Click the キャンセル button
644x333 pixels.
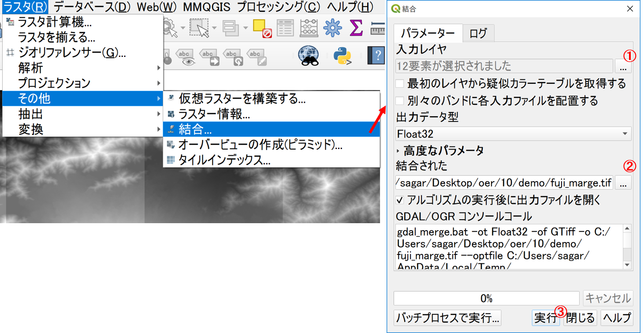click(608, 298)
